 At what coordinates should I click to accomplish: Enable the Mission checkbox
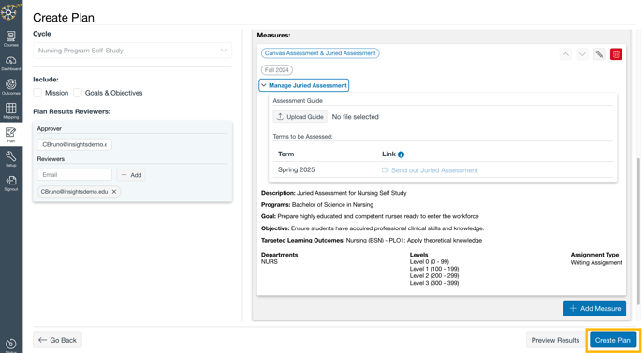(x=37, y=93)
